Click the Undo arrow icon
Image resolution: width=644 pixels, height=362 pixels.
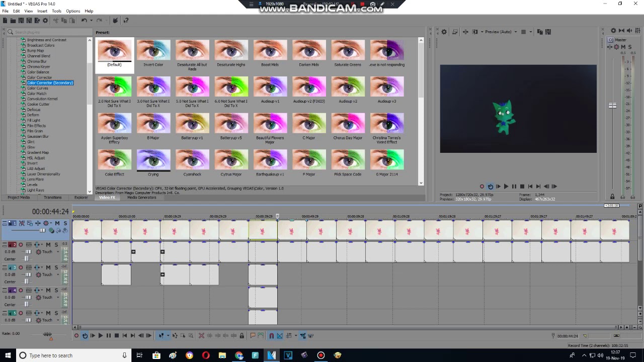pyautogui.click(x=84, y=20)
